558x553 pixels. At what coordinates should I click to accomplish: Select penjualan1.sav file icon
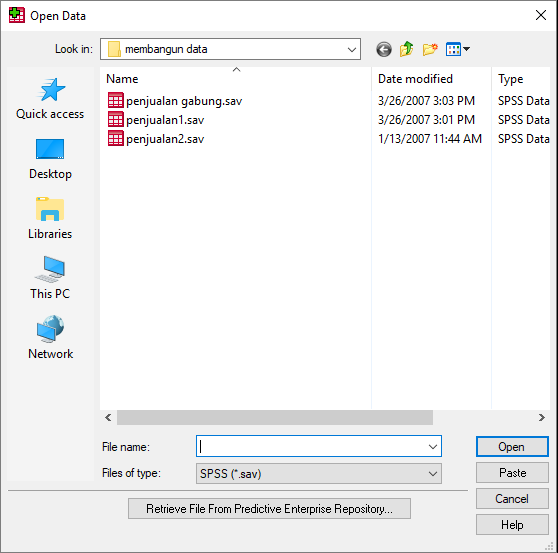tap(116, 120)
